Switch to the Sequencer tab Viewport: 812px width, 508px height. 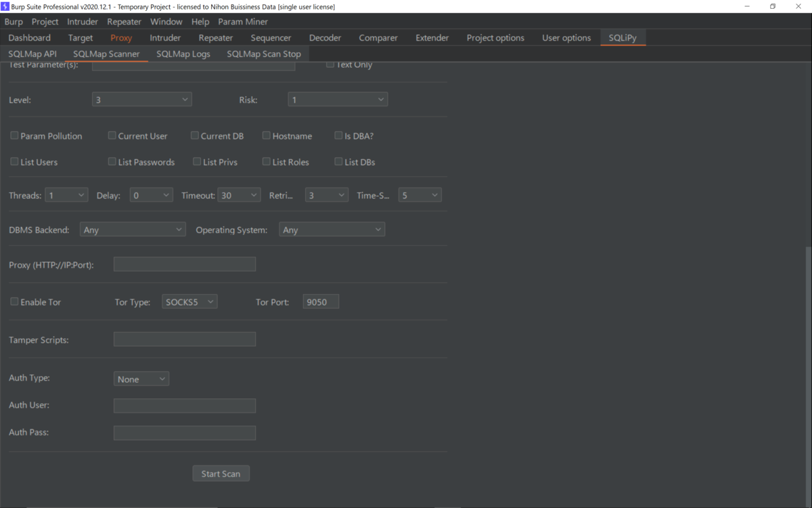click(x=271, y=38)
